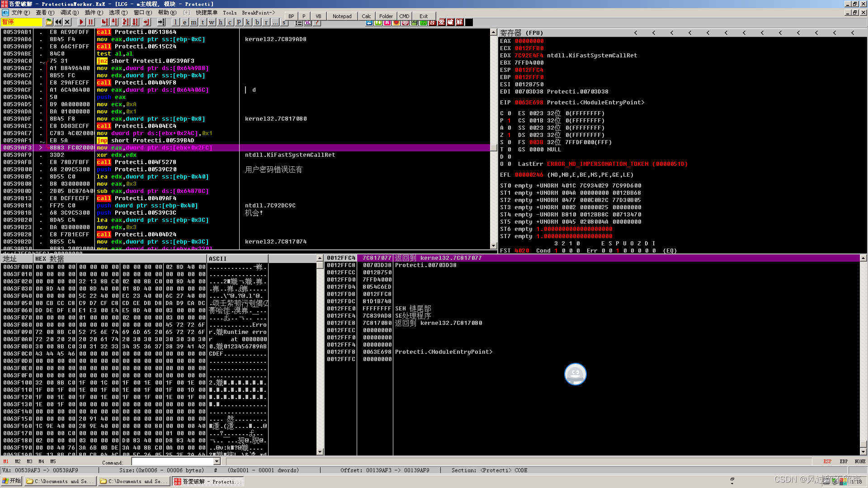
Task: Open the threads window with the 't' icon
Action: [x=203, y=22]
